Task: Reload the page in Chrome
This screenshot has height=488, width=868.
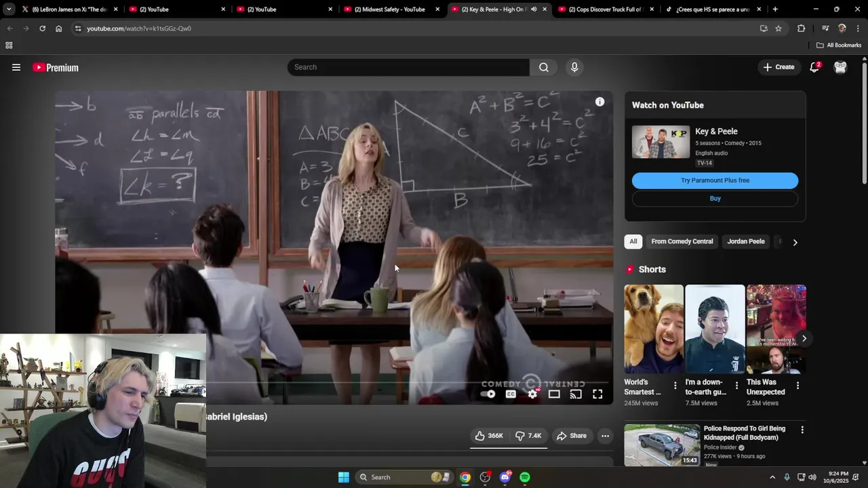Action: click(x=42, y=28)
